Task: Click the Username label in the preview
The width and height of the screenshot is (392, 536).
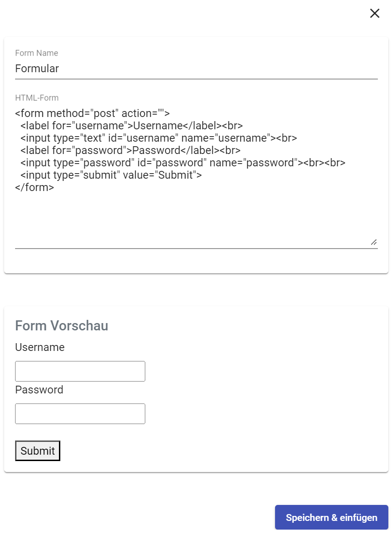Action: [x=40, y=347]
